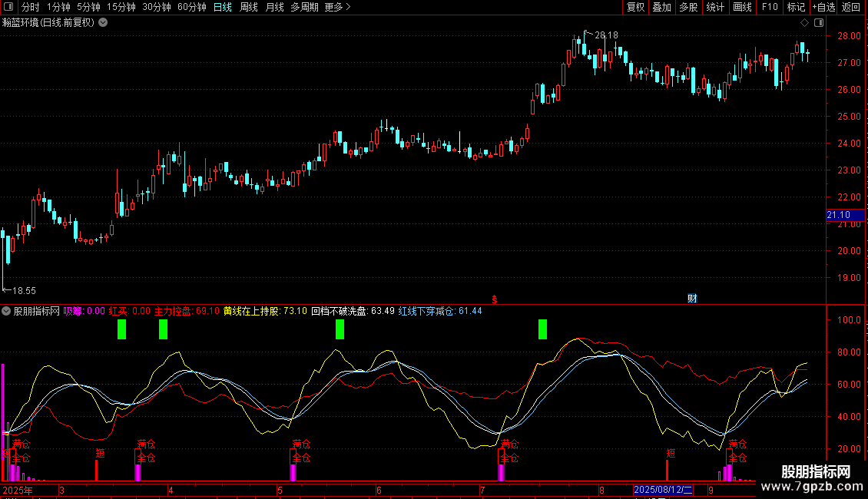
Task: Click the diamond icon at chart top-right
Action: coord(804,23)
